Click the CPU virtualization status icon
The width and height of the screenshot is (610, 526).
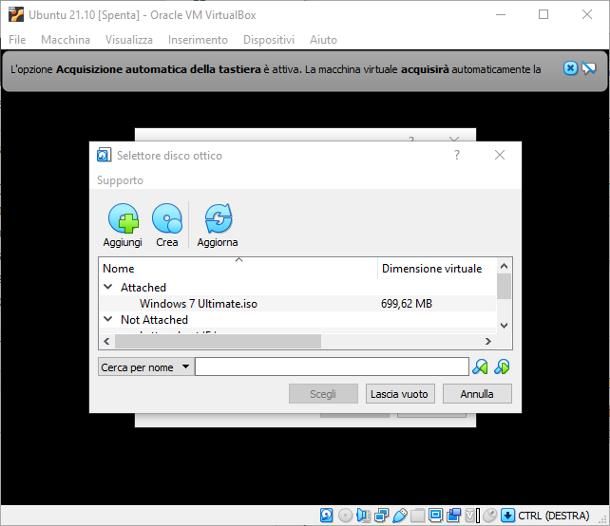(470, 515)
